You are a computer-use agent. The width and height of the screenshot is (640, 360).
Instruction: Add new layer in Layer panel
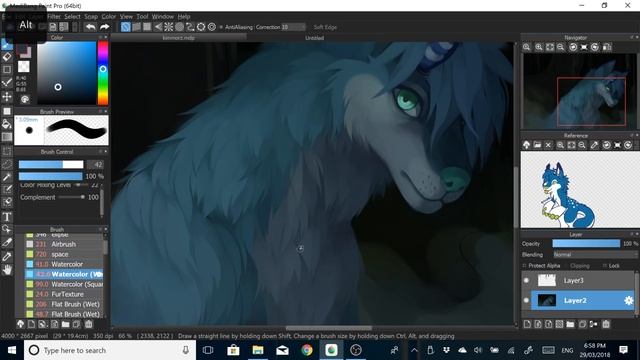[527, 324]
